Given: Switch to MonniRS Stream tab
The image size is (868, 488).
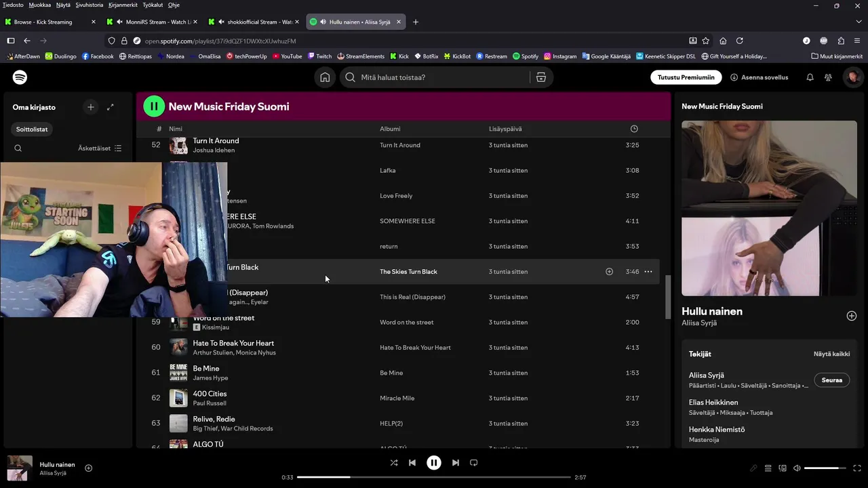Looking at the screenshot, I should (153, 22).
